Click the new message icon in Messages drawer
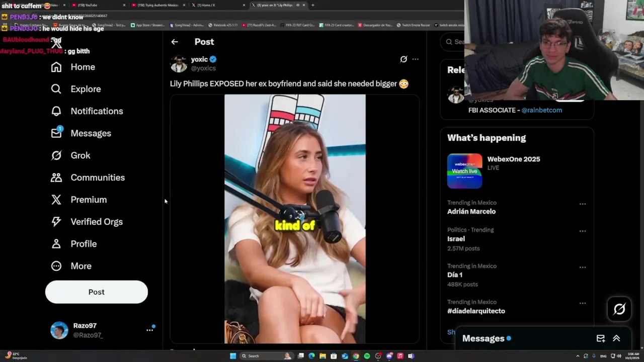This screenshot has height=362, width=644. [x=601, y=338]
